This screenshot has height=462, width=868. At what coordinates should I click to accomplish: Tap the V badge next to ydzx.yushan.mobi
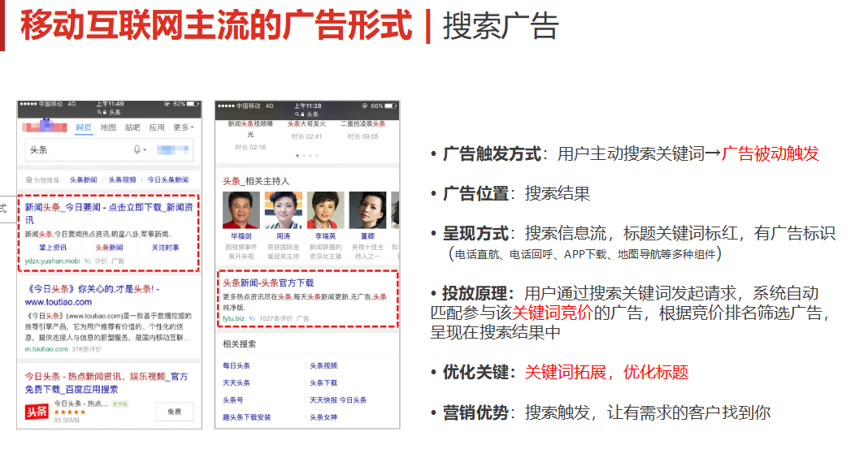(88, 261)
